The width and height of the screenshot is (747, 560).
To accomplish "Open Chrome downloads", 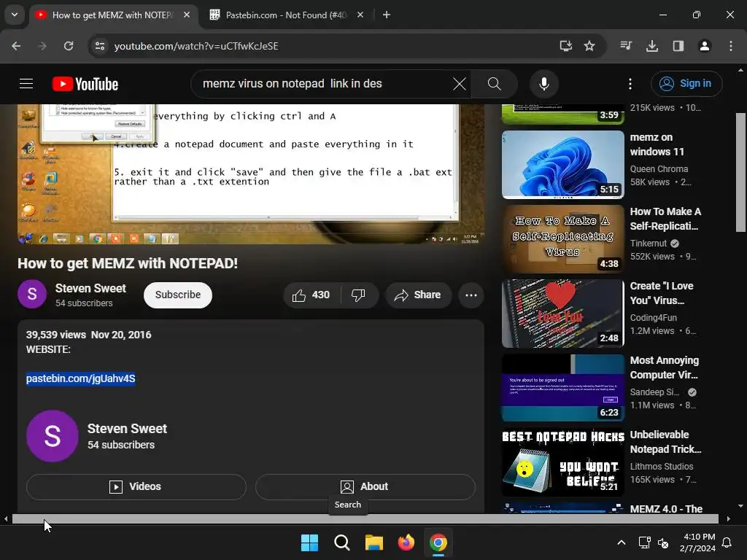I will click(x=652, y=46).
